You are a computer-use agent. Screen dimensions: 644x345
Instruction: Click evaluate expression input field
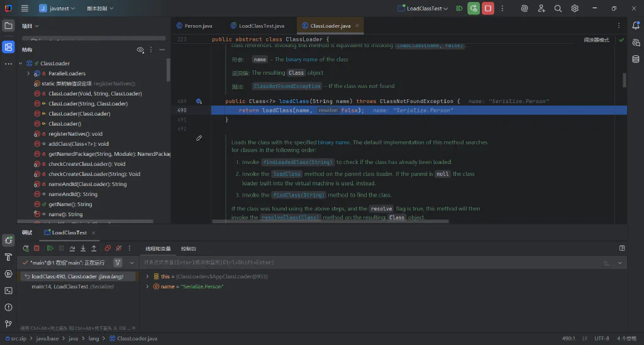point(370,263)
